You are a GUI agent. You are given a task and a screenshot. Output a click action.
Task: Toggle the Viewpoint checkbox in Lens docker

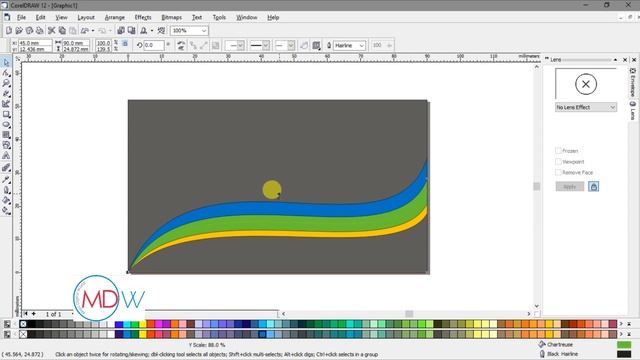[558, 162]
